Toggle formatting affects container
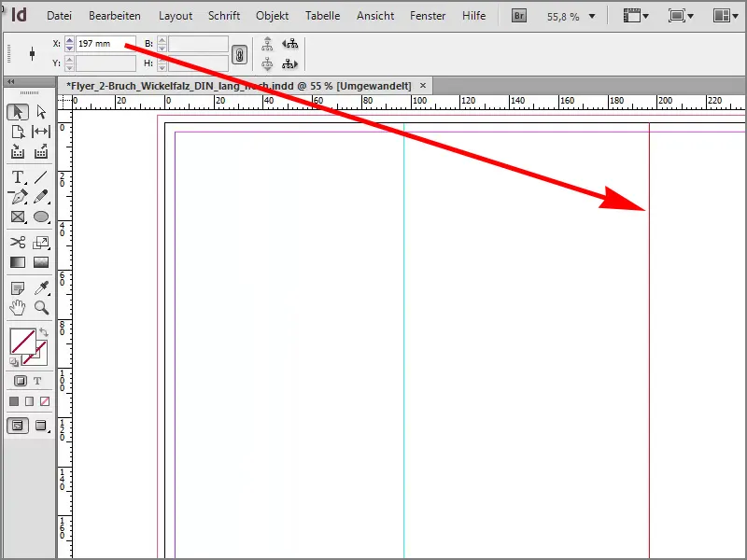The image size is (747, 560). [20, 381]
